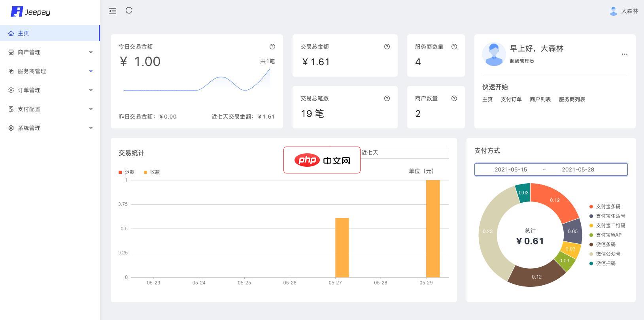Viewport: 644px width, 320px height.
Task: Toggle 微信扫码 legend item
Action: click(602, 264)
